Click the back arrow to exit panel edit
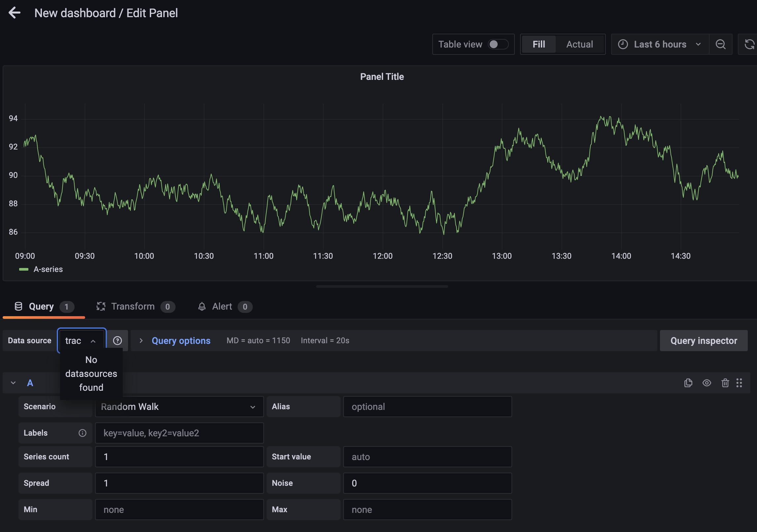Screen dimensions: 757x532 pyautogui.click(x=15, y=13)
